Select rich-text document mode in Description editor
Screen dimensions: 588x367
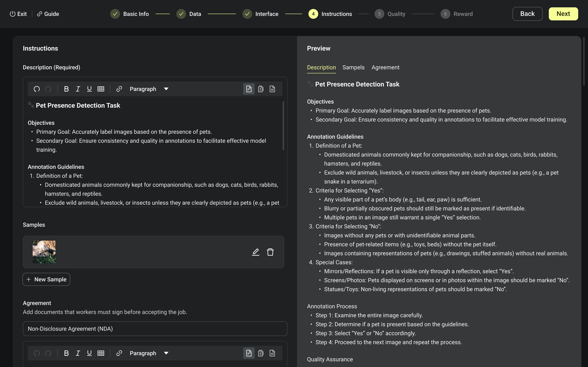pyautogui.click(x=249, y=89)
